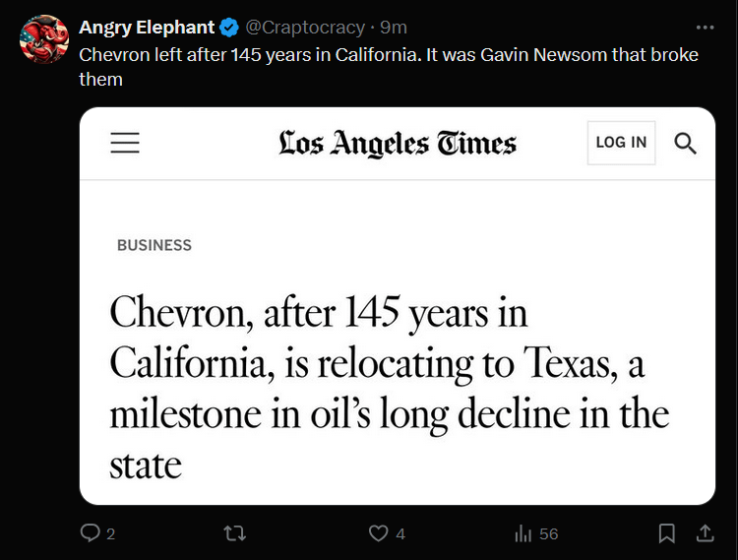Screen dimensions: 738x560
Task: Open the three-dot more options menu
Action: click(x=705, y=28)
